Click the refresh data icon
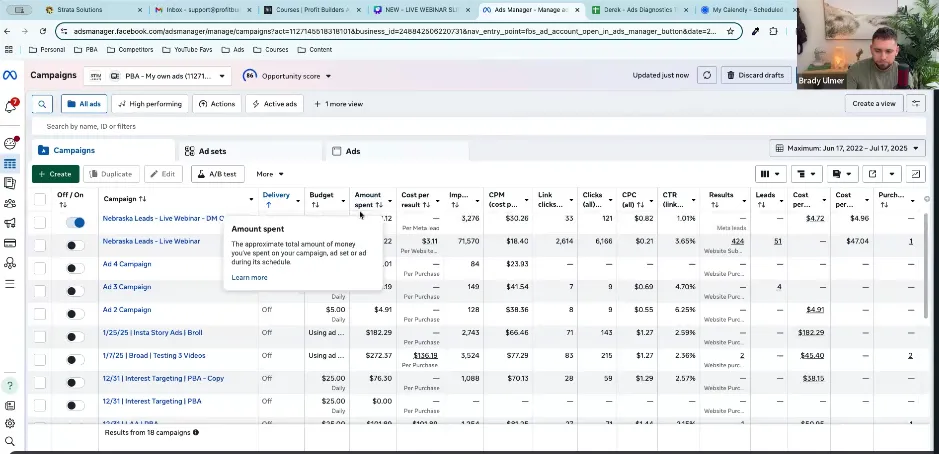Image resolution: width=939 pixels, height=454 pixels. (x=707, y=75)
